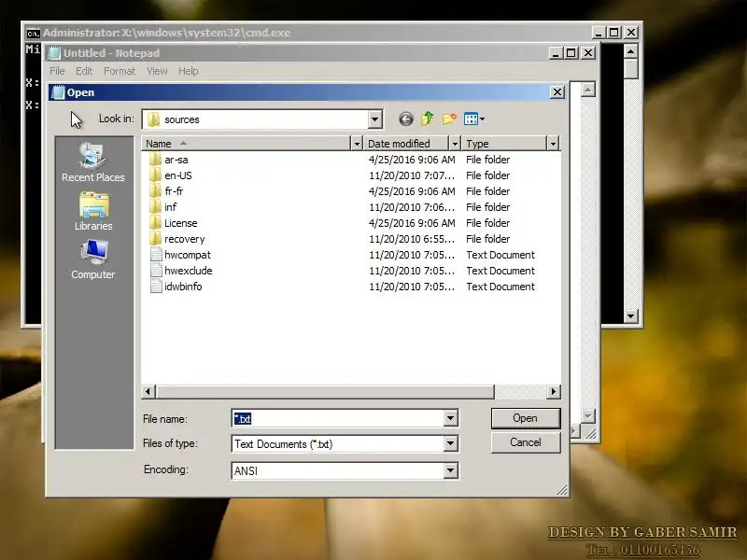This screenshot has height=560, width=747.
Task: Open Notepad's Format menu
Action: tap(120, 71)
